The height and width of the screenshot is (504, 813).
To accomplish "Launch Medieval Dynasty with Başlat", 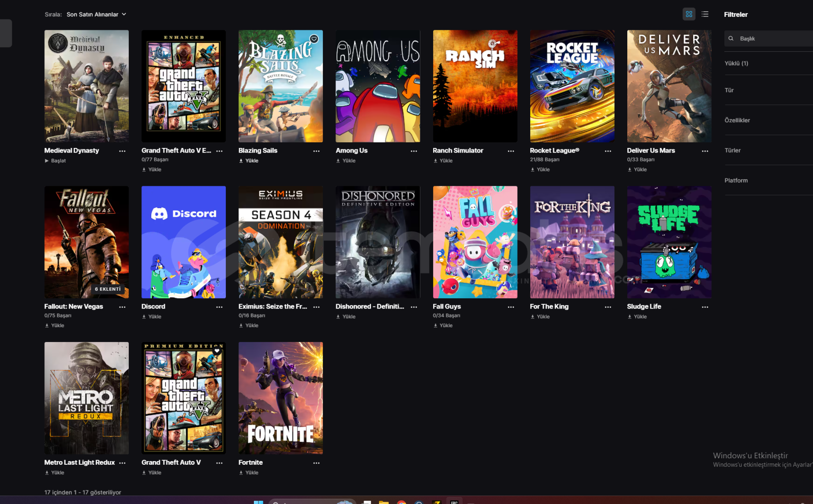I will pos(55,161).
